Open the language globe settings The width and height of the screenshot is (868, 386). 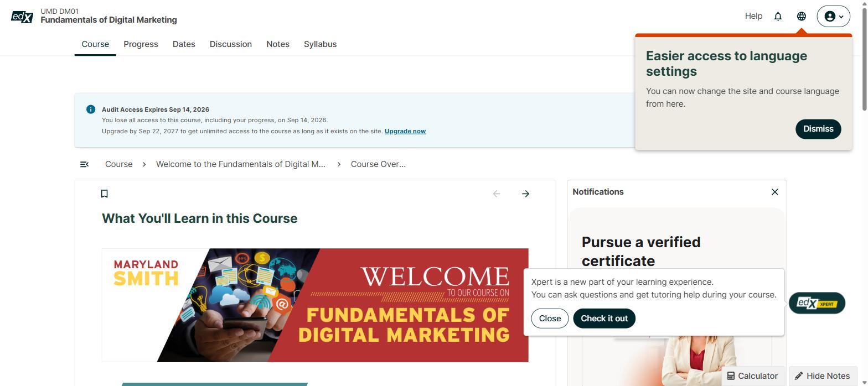click(x=801, y=16)
